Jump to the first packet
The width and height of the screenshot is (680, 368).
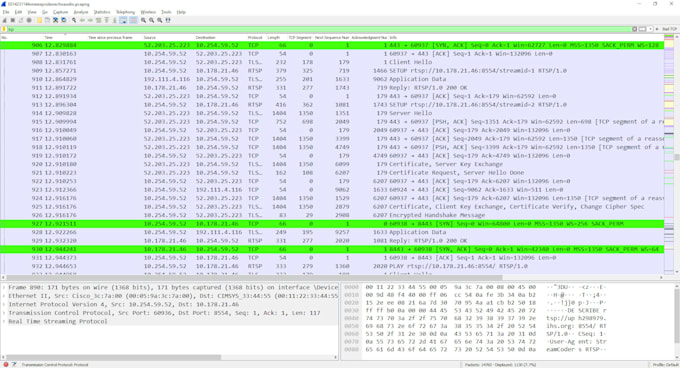click(107, 20)
